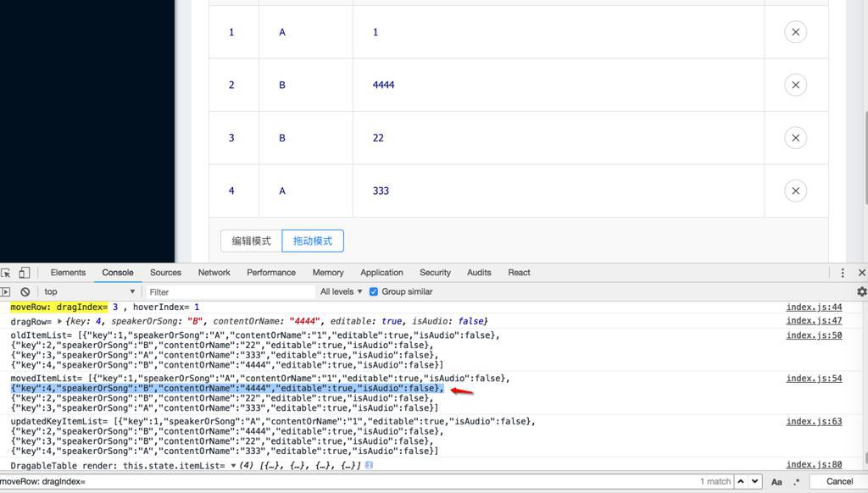Open source link index.js:54
Image resolution: width=868 pixels, height=493 pixels.
point(814,379)
